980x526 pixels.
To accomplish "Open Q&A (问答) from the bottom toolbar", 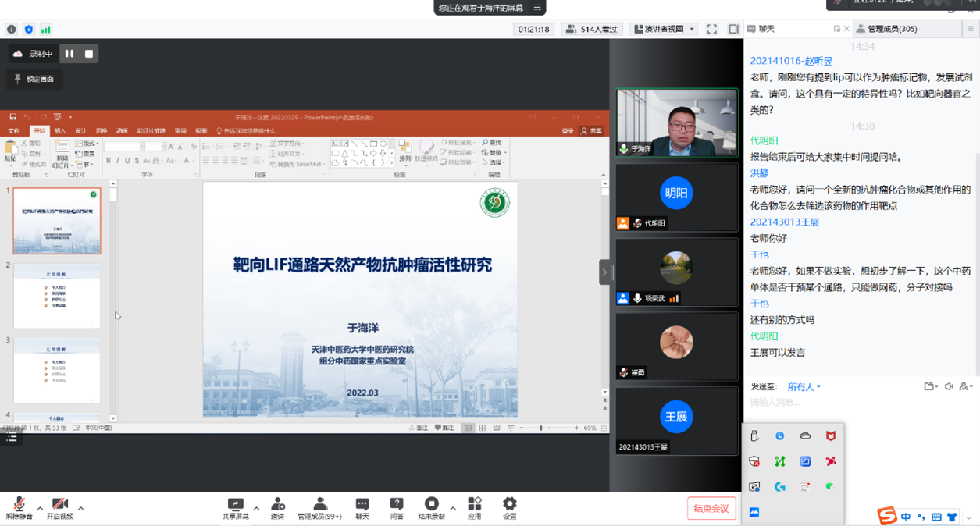I will pos(397,505).
